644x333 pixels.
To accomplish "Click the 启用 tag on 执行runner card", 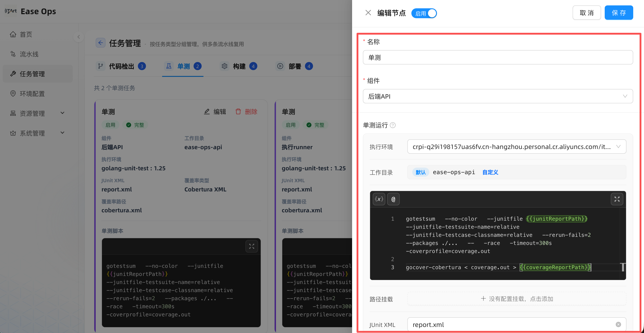I will 291,125.
